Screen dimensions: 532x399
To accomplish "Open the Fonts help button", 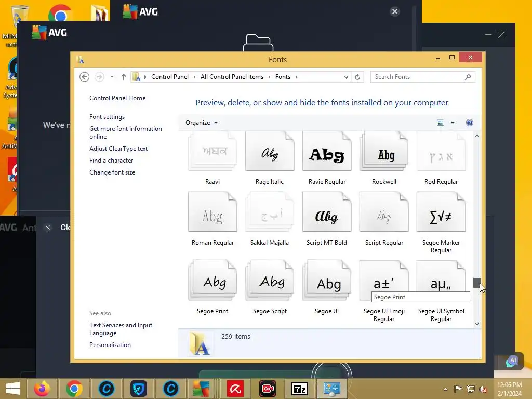I will coord(470,123).
